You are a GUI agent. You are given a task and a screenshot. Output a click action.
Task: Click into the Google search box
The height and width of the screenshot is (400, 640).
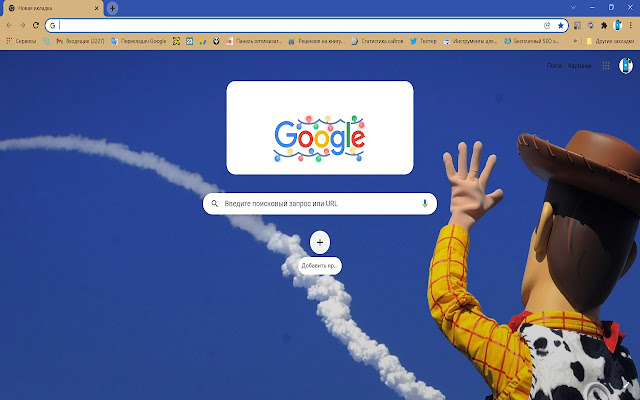pyautogui.click(x=320, y=203)
